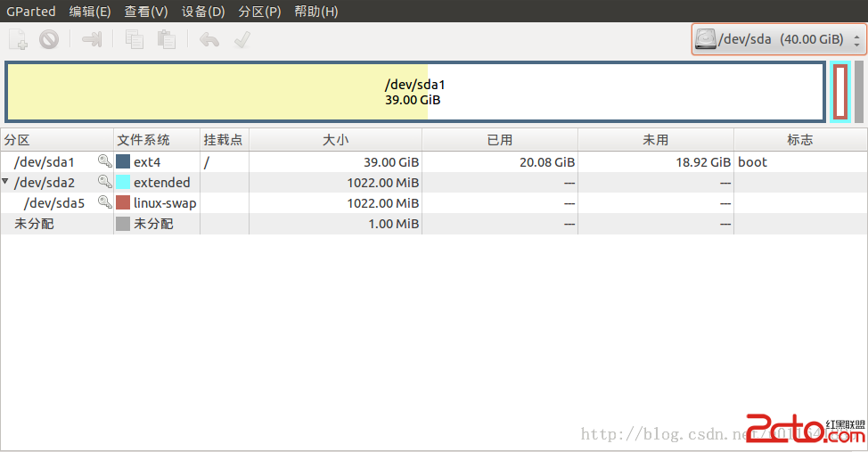This screenshot has height=452, width=868.
Task: Click the key lock icon for /dev/sda5
Action: tap(104, 202)
